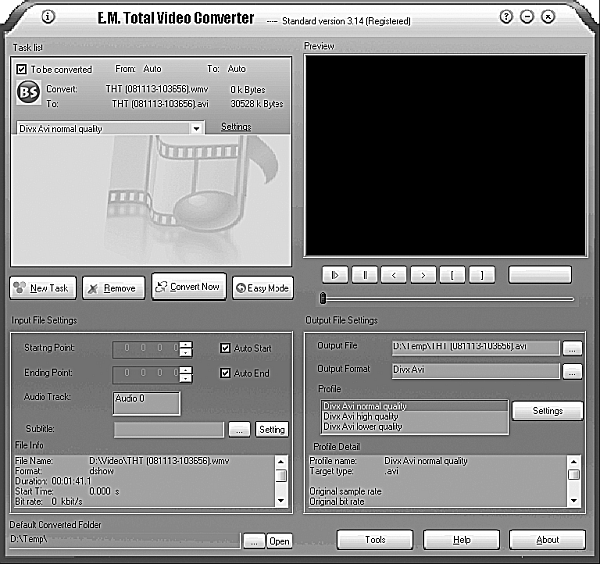This screenshot has width=600, height=564.
Task: Click the preview seek slider handle
Action: pyautogui.click(x=323, y=298)
